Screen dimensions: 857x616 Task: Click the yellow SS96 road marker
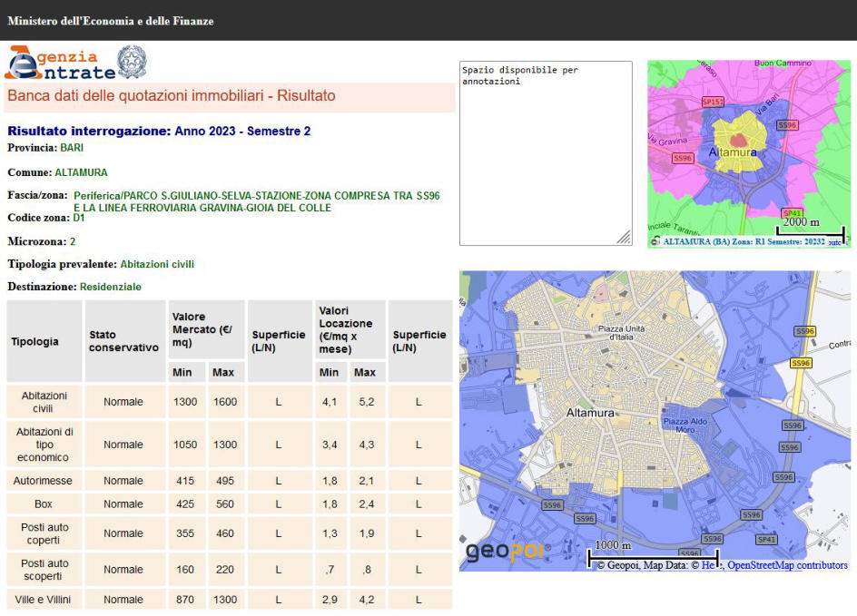tap(801, 363)
